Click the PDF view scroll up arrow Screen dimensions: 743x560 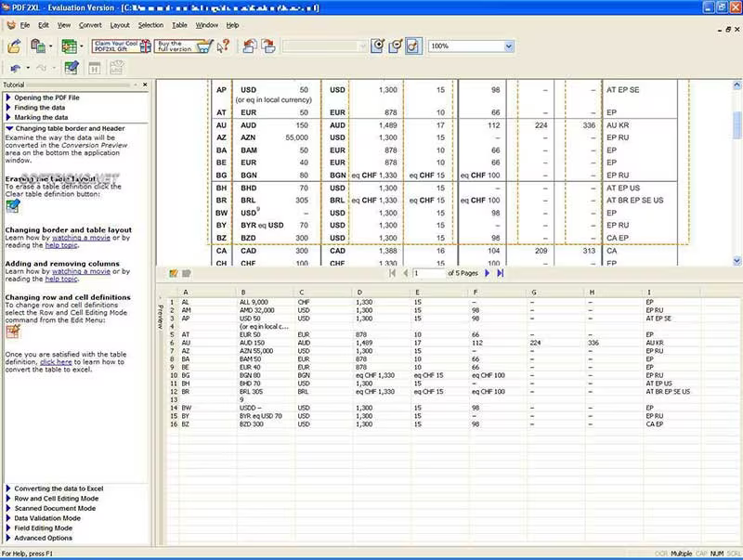[736, 85]
